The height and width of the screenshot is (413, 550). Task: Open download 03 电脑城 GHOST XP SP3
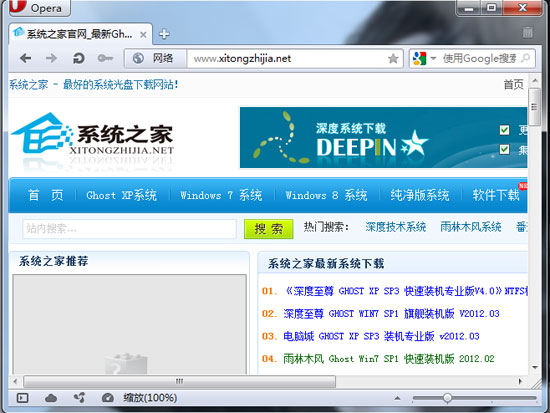(x=381, y=336)
